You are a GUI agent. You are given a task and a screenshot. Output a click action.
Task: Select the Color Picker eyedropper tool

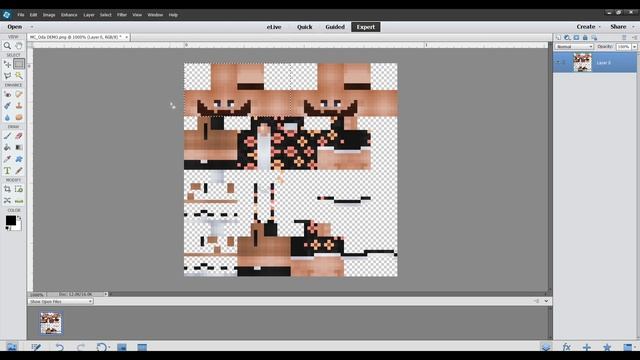click(x=7, y=159)
